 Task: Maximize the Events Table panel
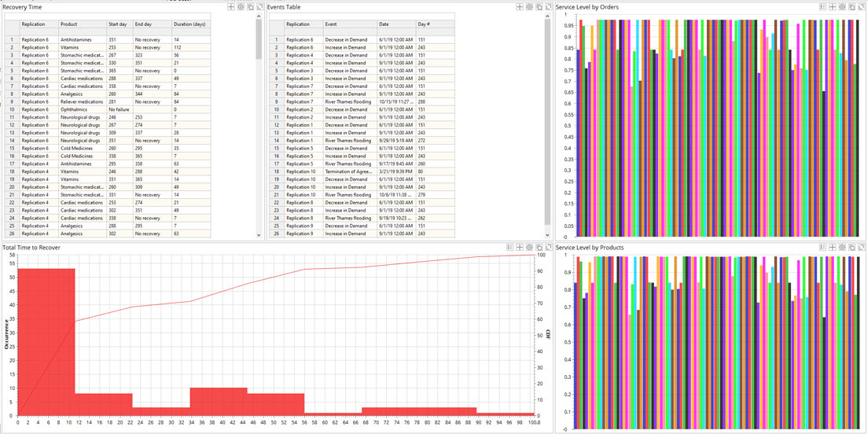tap(549, 6)
